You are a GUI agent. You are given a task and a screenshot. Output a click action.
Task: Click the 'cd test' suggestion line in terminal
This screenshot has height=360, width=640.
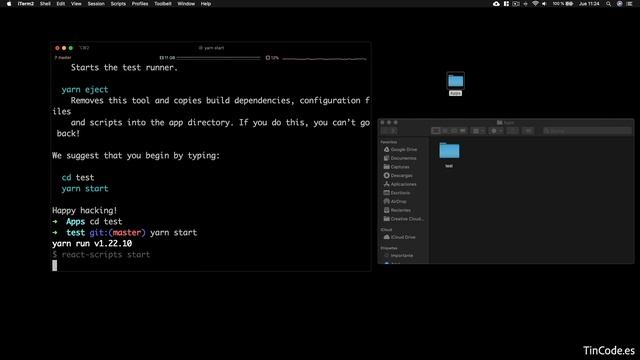coord(78,178)
